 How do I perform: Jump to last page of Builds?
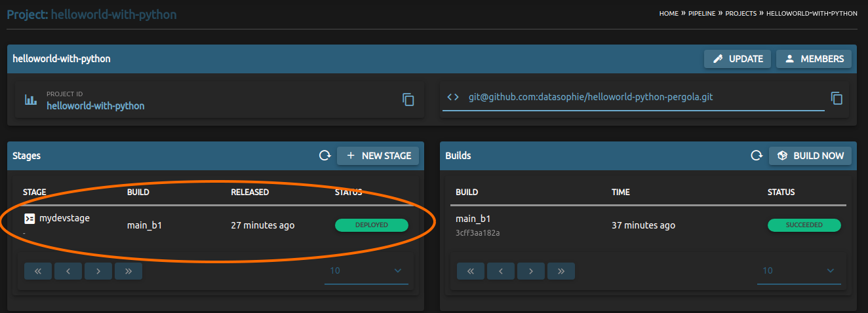pyautogui.click(x=561, y=271)
